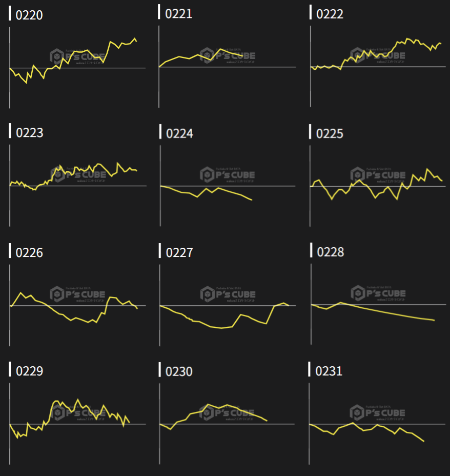
Task: Select the 0222 title label
Action: point(330,14)
